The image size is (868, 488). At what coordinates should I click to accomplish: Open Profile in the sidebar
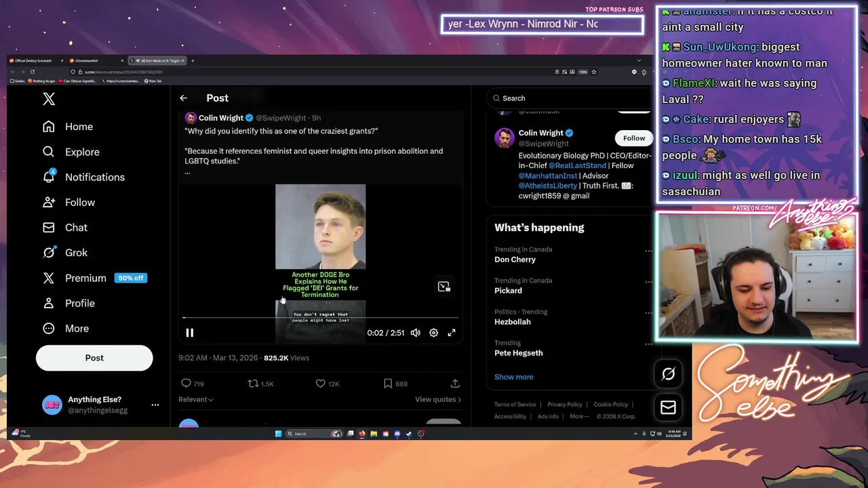pos(68,303)
